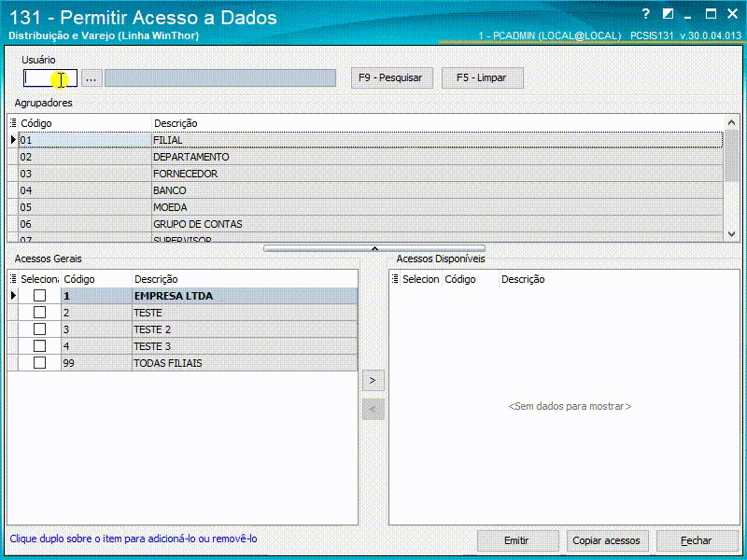Image resolution: width=747 pixels, height=560 pixels.
Task: Select TESTE 2 description cell
Action: click(245, 329)
